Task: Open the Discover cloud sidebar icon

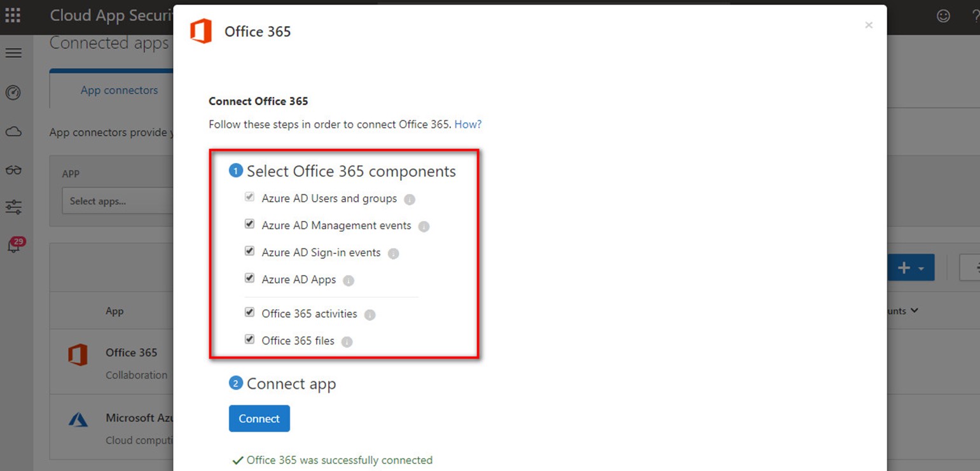Action: 13,132
